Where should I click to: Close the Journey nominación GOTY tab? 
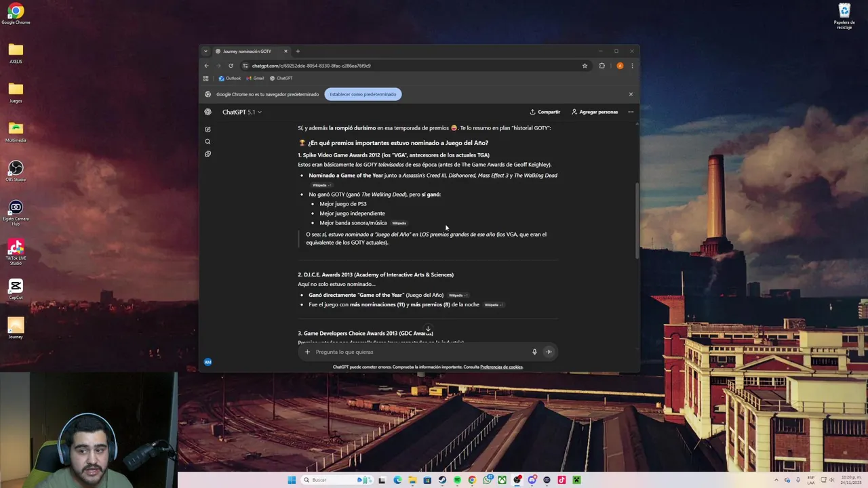pyautogui.click(x=285, y=52)
